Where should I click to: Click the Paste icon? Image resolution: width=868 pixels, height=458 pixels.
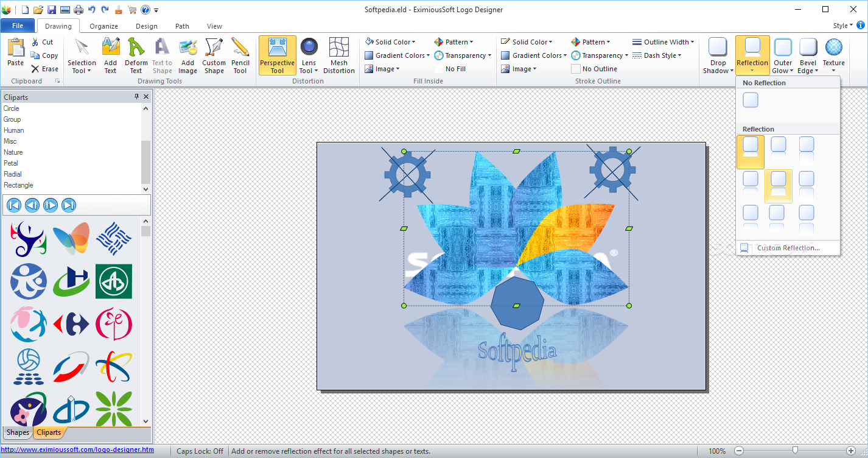[15, 52]
